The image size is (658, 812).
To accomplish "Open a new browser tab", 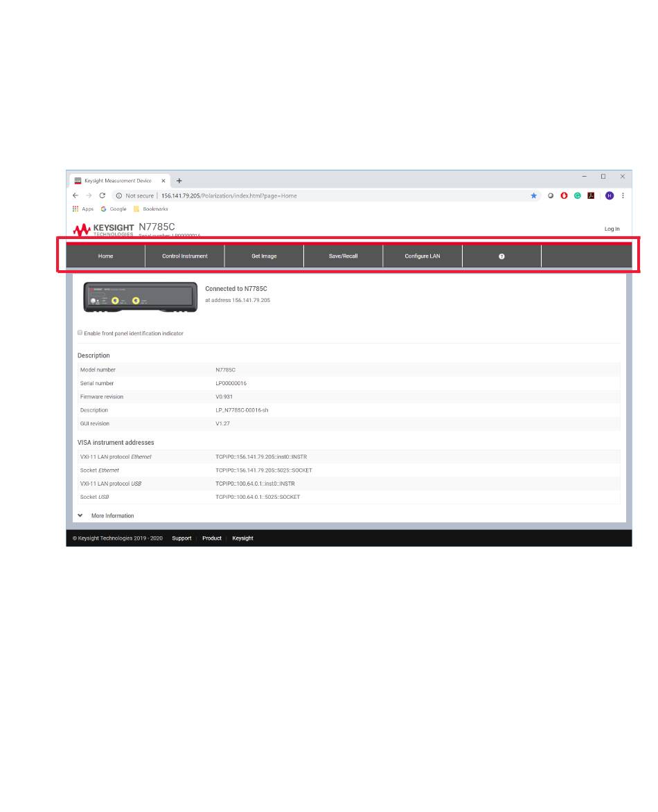I will tap(179, 181).
